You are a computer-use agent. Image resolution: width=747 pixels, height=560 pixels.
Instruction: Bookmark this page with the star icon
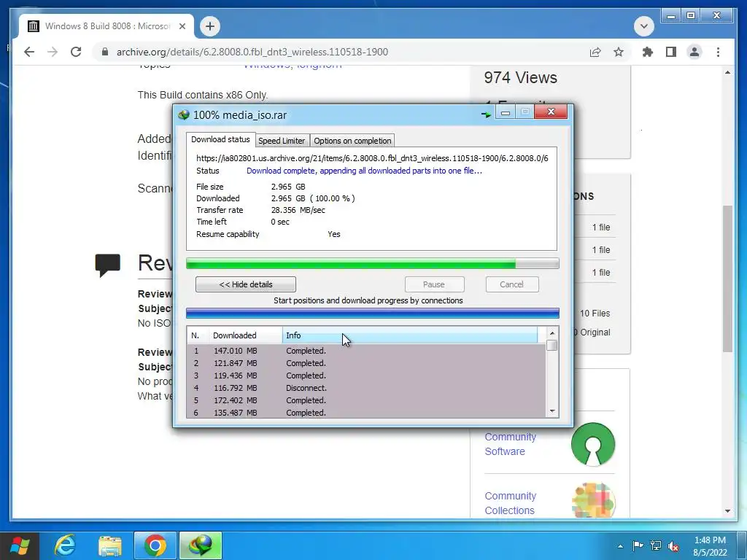619,52
